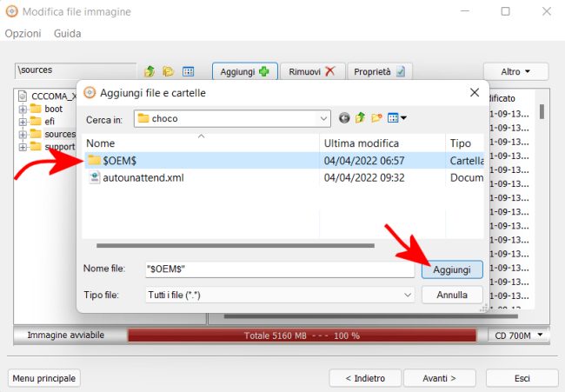Click the Avanti > button

pos(439,378)
